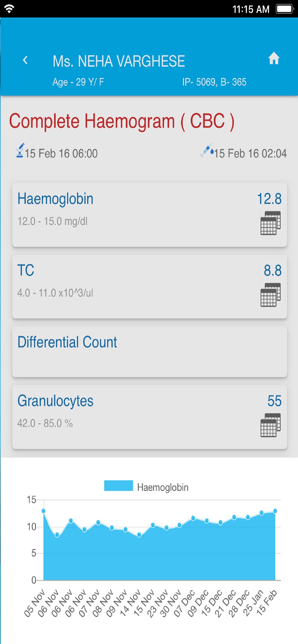Tap the Haemoglobin value 12.8
This screenshot has width=298, height=644.
coord(269,199)
